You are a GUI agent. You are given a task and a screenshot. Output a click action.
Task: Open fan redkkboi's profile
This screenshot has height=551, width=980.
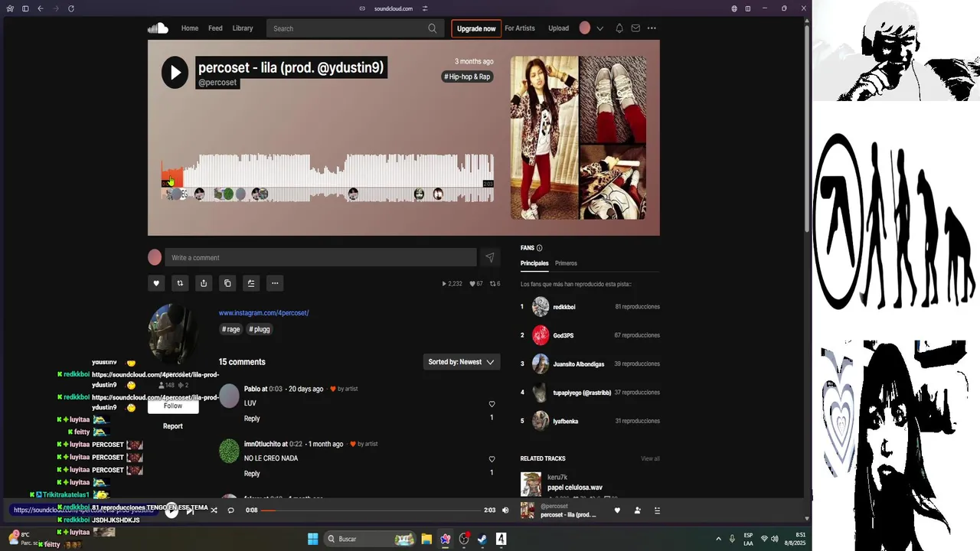[x=564, y=307]
